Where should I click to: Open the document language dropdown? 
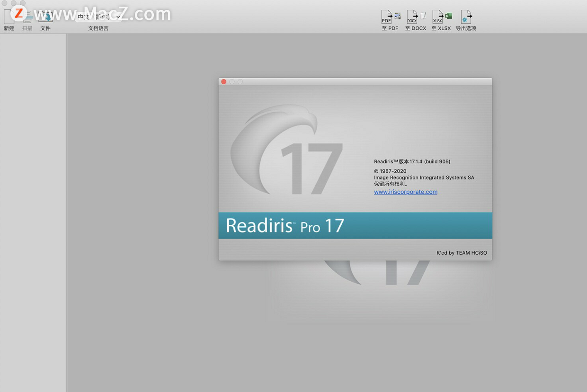point(98,17)
